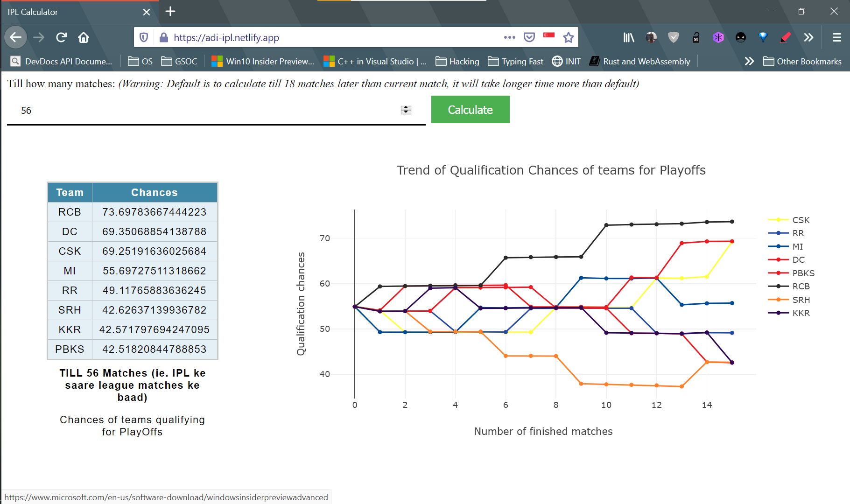Open DevDocs API Documentation bookmark
Screen dimensions: 850x504
point(62,61)
